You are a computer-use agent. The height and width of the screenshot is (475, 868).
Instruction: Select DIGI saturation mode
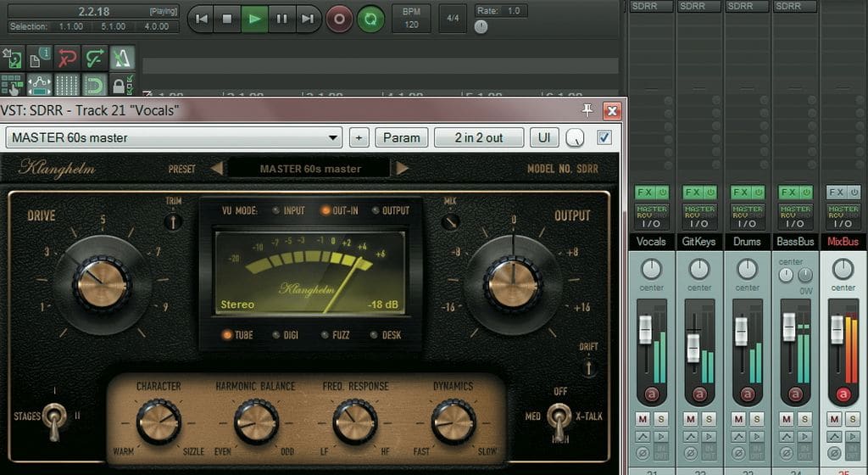tap(285, 335)
